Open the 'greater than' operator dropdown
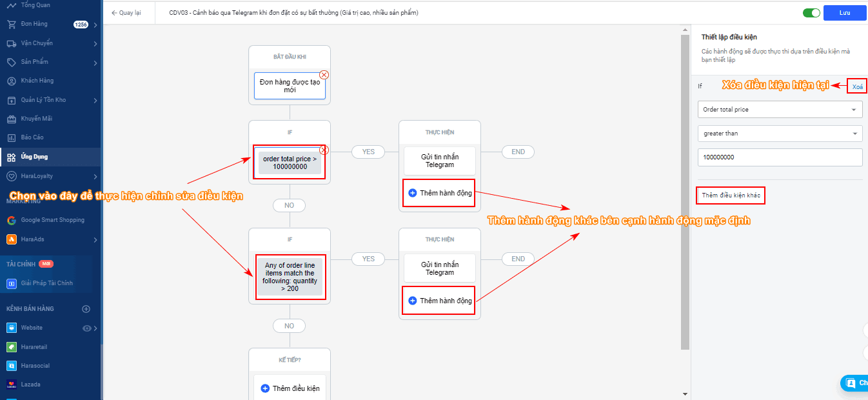The height and width of the screenshot is (400, 868). pos(780,134)
